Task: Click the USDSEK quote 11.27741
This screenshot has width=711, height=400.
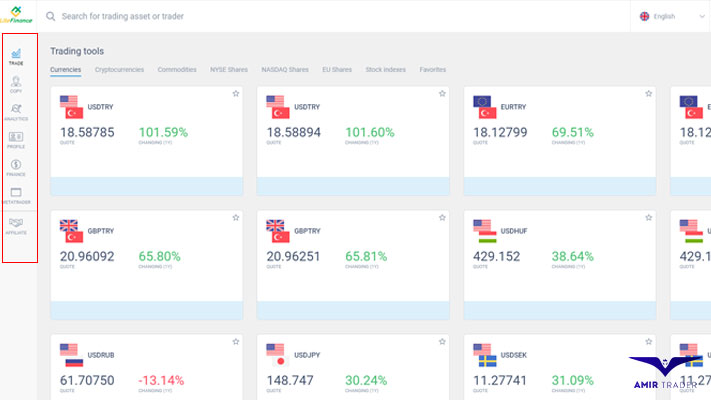Action: pyautogui.click(x=500, y=380)
